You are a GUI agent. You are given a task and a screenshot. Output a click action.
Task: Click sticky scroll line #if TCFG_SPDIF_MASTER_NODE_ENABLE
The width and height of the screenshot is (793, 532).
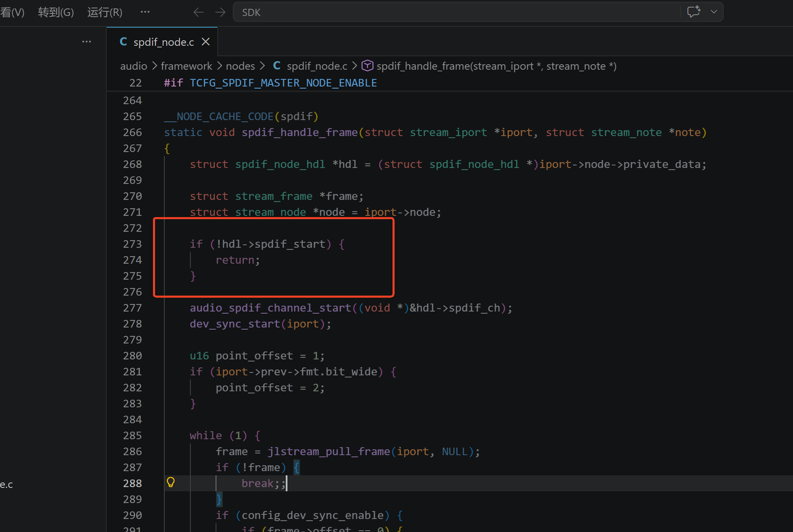click(271, 83)
